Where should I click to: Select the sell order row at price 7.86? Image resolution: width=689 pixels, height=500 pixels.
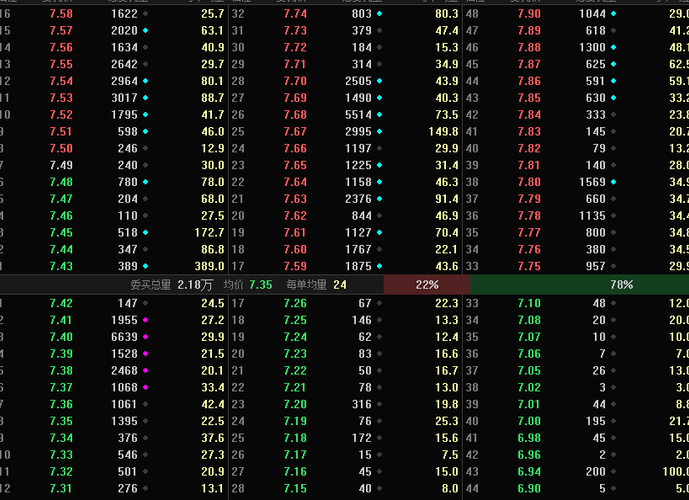[x=577, y=81]
